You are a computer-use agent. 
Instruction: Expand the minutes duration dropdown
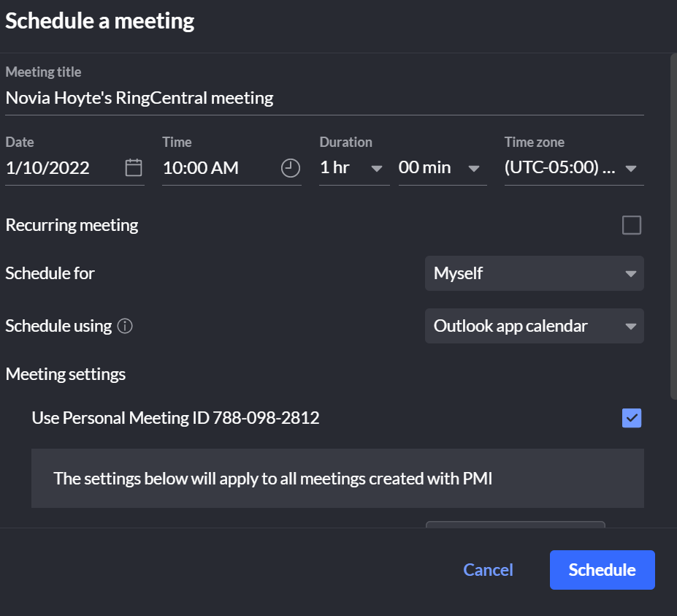click(x=443, y=167)
